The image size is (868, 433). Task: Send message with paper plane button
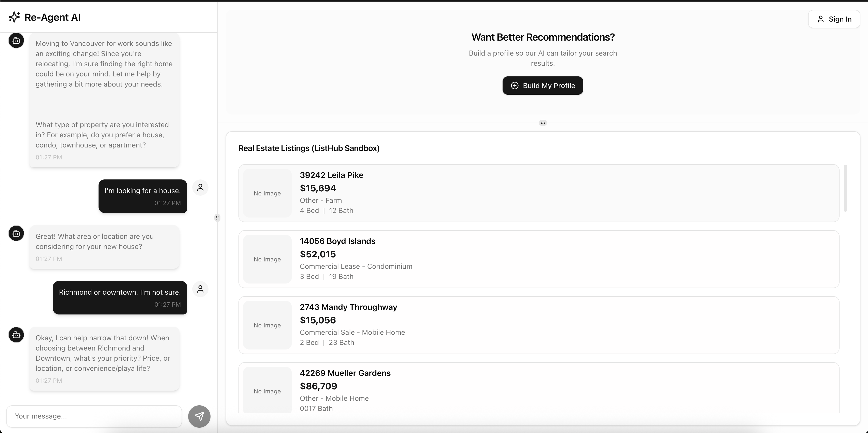[x=199, y=416]
